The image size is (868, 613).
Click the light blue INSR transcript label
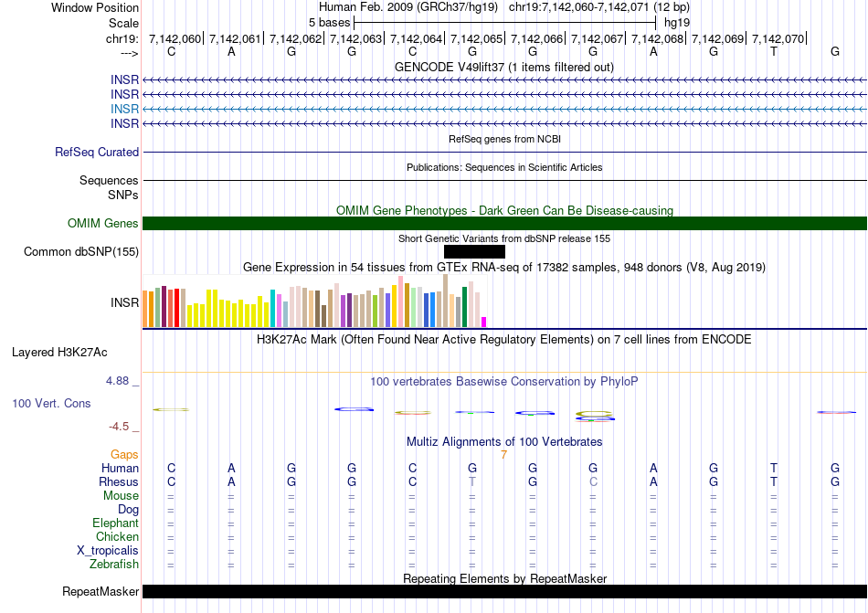[x=124, y=109]
